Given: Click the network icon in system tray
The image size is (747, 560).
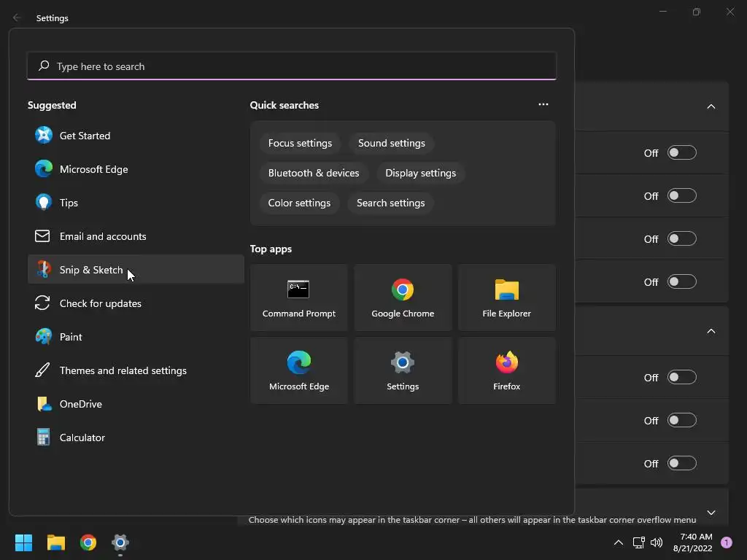Looking at the screenshot, I should 638,542.
